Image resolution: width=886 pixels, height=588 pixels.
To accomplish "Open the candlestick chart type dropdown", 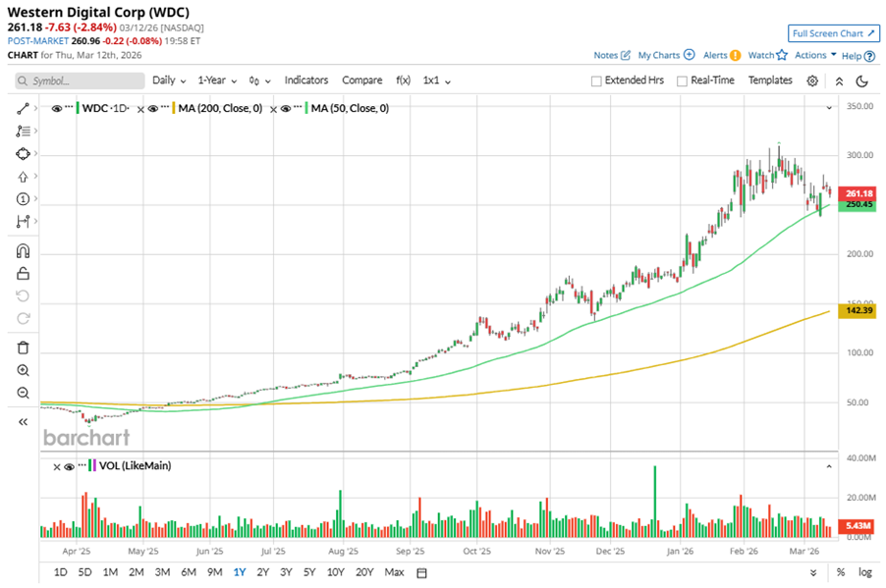I will click(259, 80).
